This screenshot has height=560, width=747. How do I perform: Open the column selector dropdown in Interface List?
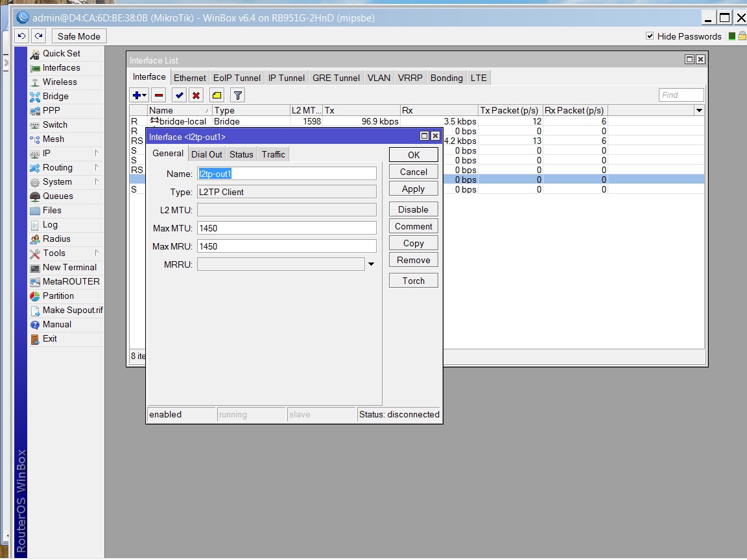(x=699, y=110)
